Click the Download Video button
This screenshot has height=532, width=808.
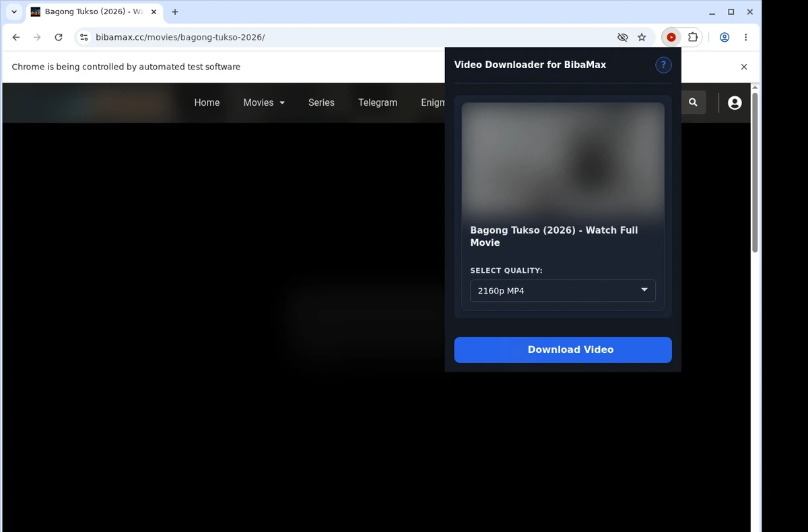point(563,350)
